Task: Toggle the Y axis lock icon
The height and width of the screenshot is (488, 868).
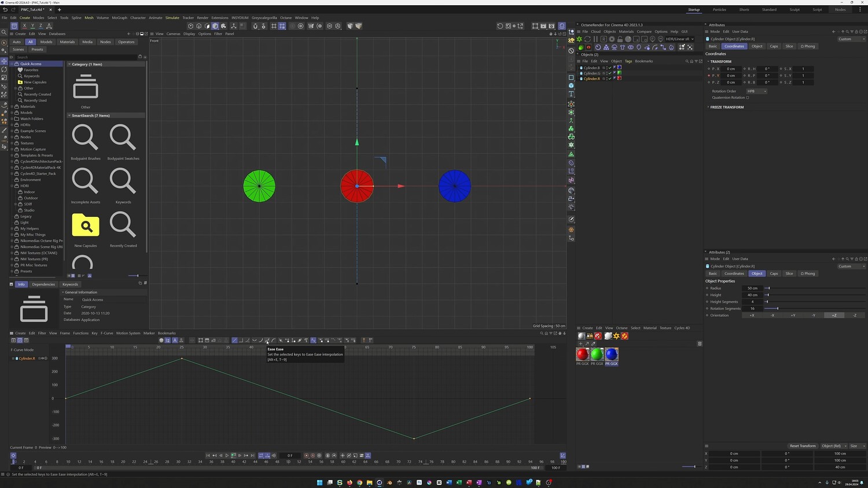Action: [x=32, y=26]
